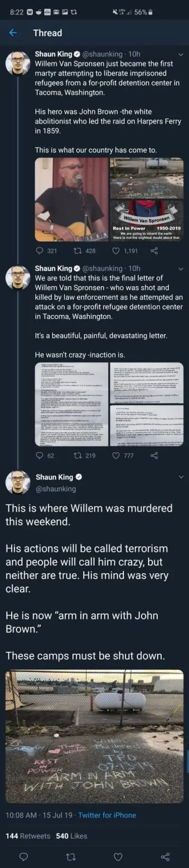Reply to the second tweet with 62 replies
Viewport: 189px width, 868px height.
tap(40, 456)
